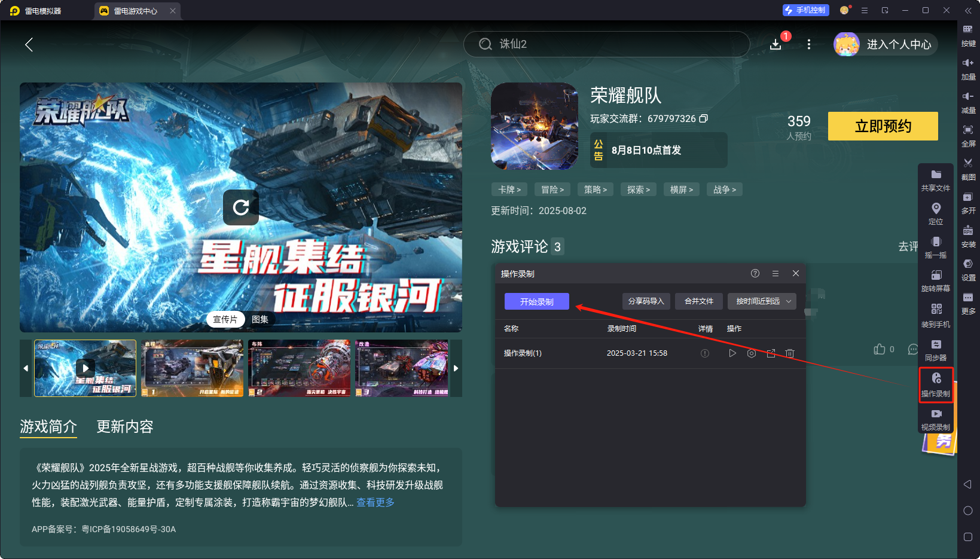Expand 更多 more tools in sidebar

[x=968, y=304]
